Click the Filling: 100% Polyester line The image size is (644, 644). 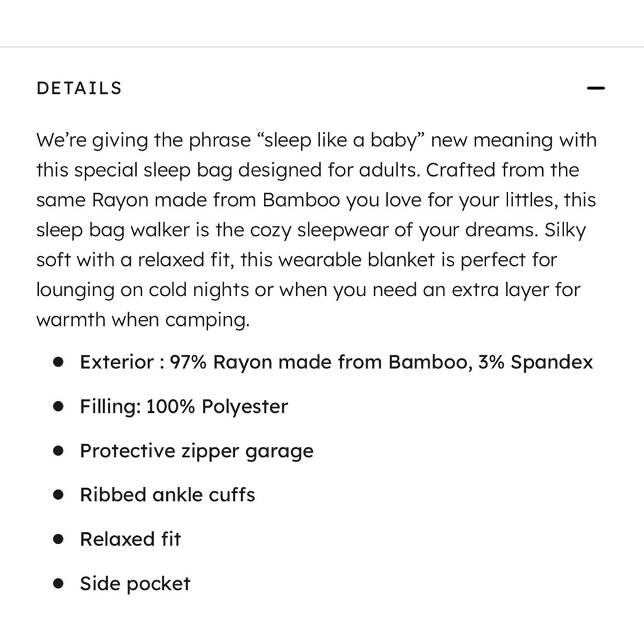pyautogui.click(x=184, y=406)
